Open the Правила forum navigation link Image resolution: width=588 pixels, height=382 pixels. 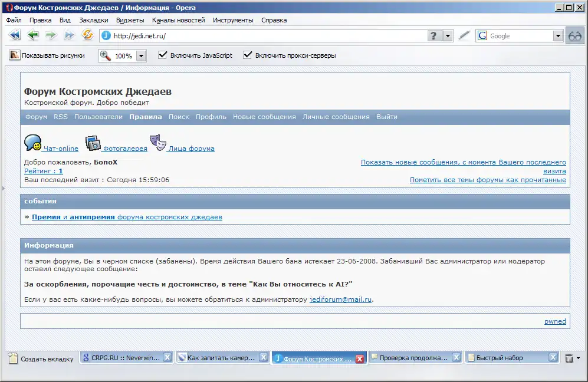click(x=145, y=117)
